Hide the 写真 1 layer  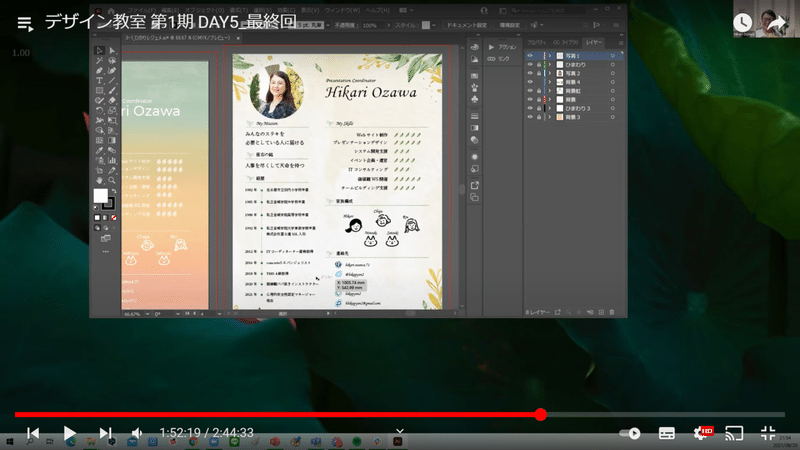(x=530, y=56)
